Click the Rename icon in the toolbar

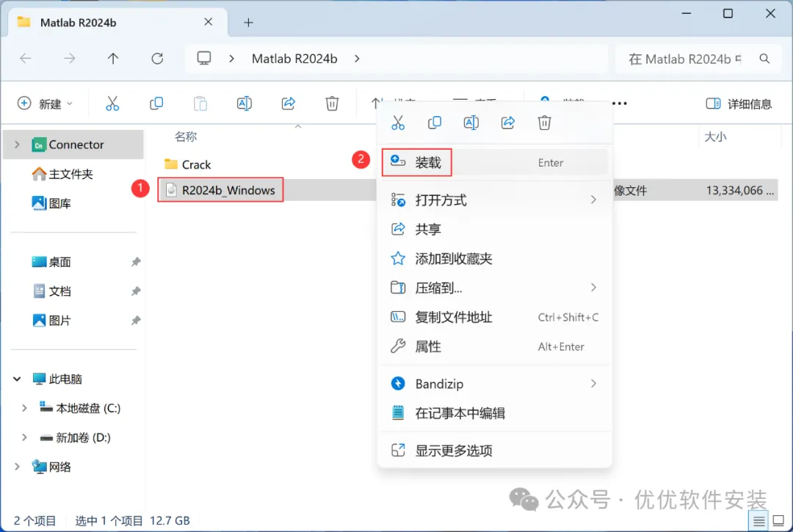pos(245,103)
